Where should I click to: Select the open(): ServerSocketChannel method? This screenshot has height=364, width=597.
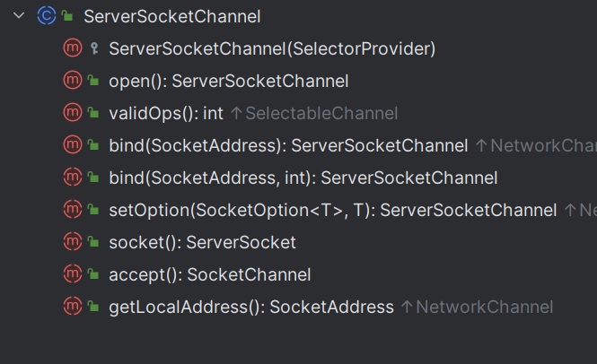point(228,82)
